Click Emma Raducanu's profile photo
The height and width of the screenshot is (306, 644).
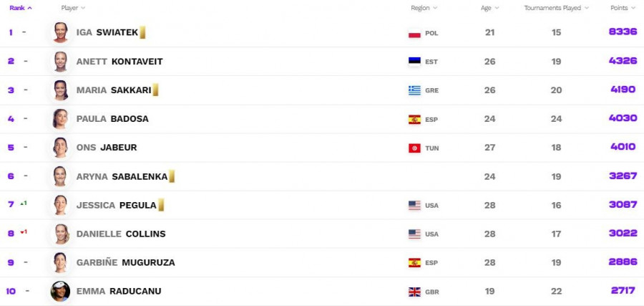pos(60,291)
